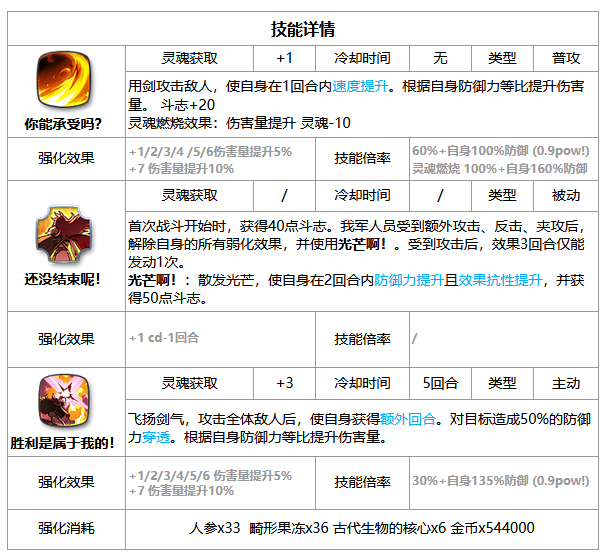Select the 5回合 cooldown value

point(440,382)
